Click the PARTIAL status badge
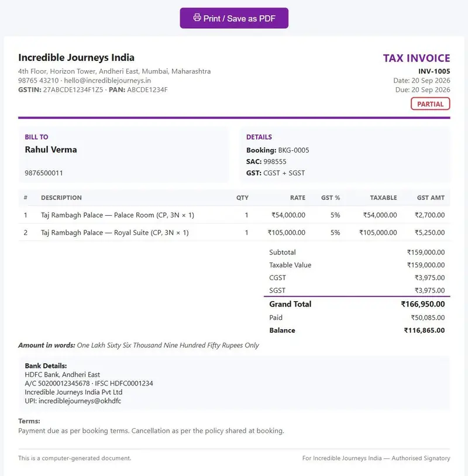This screenshot has width=468, height=476. 430,104
